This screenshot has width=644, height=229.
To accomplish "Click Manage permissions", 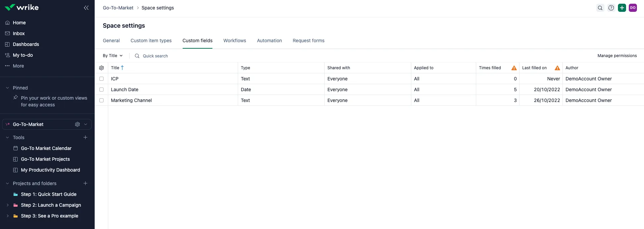I will (x=617, y=56).
